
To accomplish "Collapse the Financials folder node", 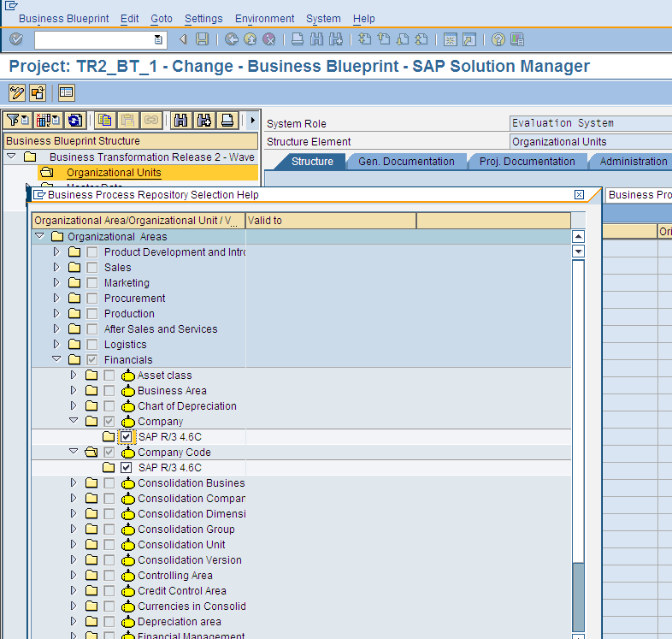I will pyautogui.click(x=56, y=360).
